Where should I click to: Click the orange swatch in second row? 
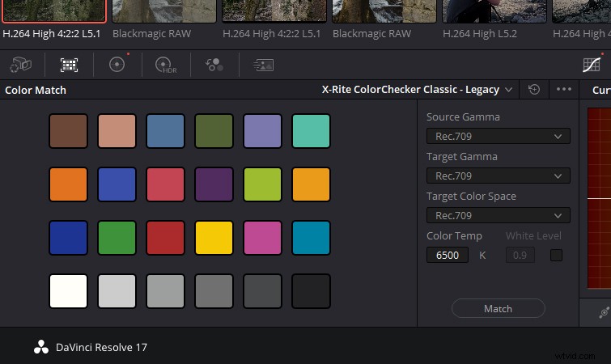pyautogui.click(x=68, y=184)
